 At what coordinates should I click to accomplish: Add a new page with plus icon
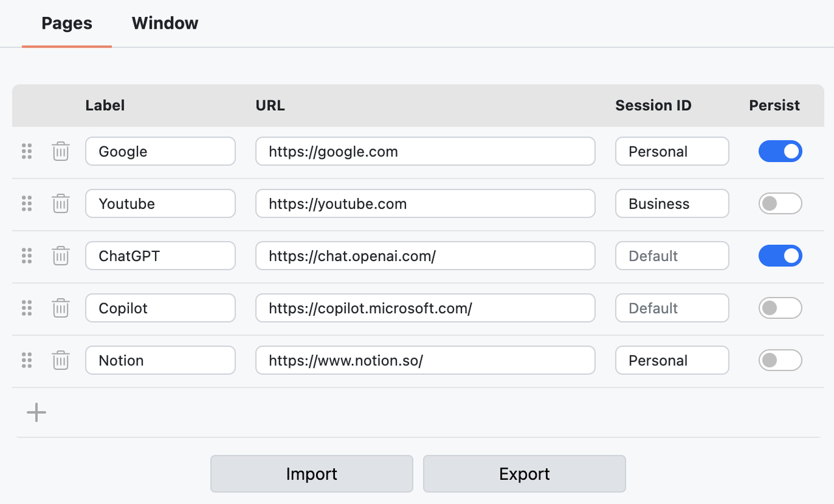pos(36,412)
